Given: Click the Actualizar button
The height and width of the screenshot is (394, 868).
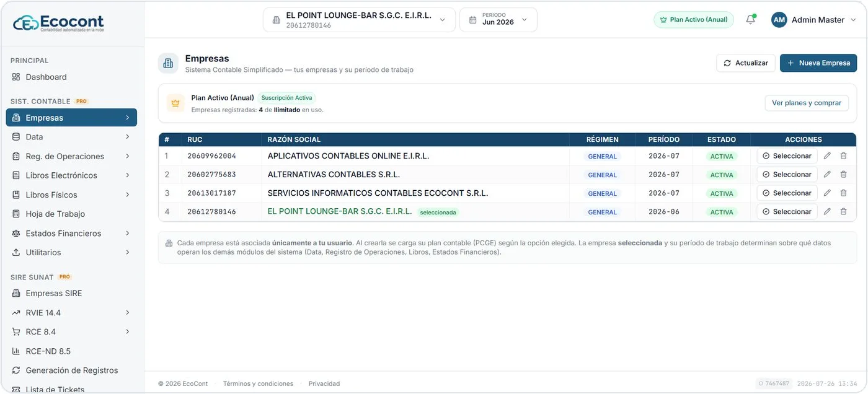Looking at the screenshot, I should [746, 63].
